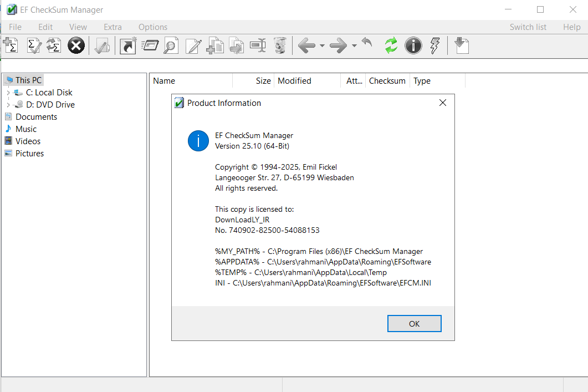The width and height of the screenshot is (588, 392).
Task: Click the rename file toolbar icon
Action: pos(258,45)
